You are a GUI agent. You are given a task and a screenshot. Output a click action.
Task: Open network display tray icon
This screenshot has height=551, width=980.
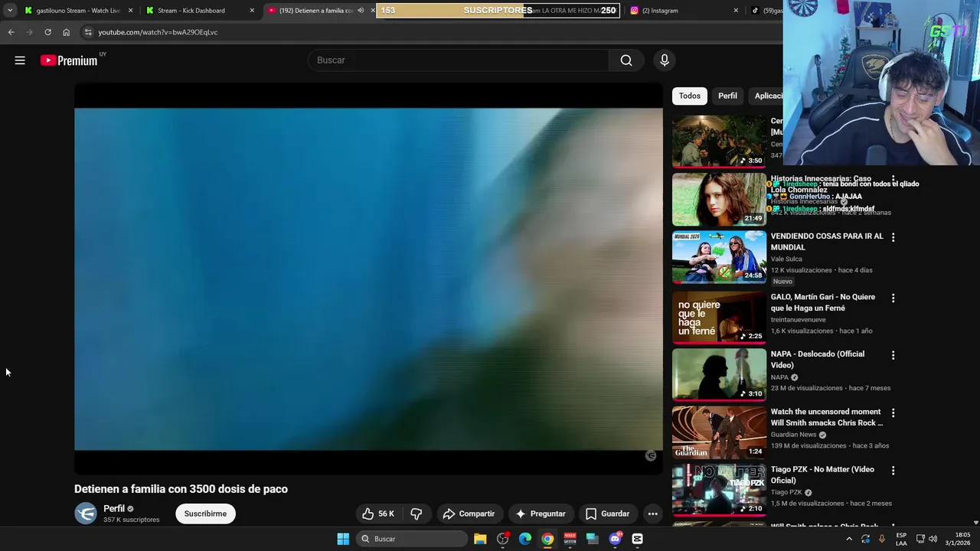[x=920, y=539]
